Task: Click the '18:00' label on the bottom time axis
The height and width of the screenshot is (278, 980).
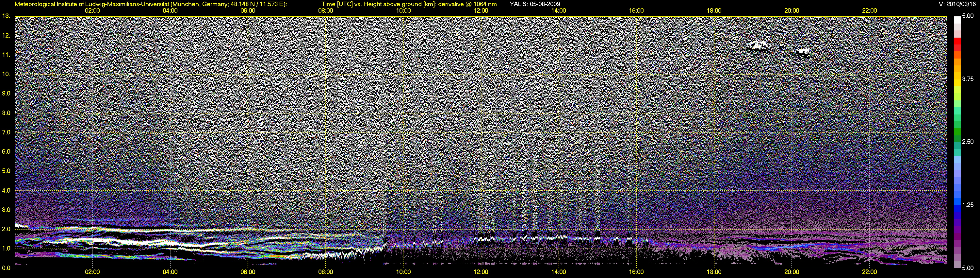Action: tap(714, 272)
